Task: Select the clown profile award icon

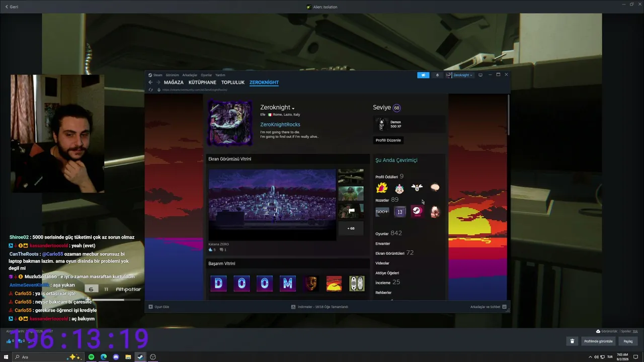Action: click(x=399, y=188)
